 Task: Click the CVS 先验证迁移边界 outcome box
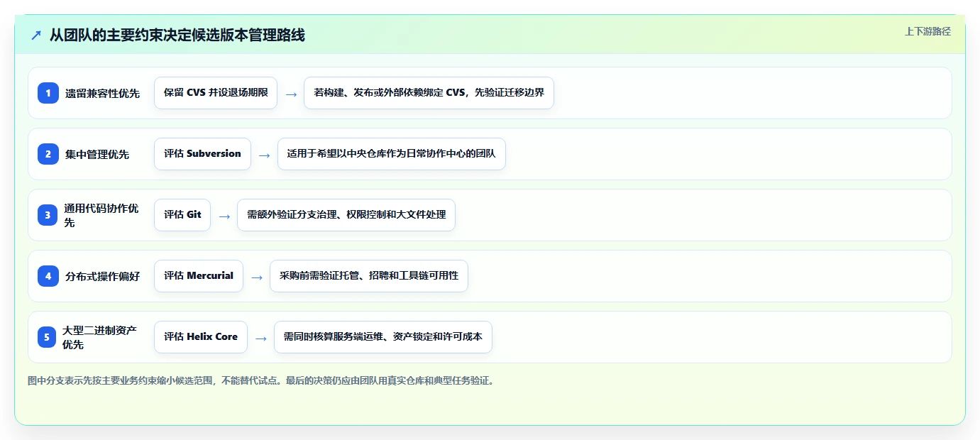point(429,93)
